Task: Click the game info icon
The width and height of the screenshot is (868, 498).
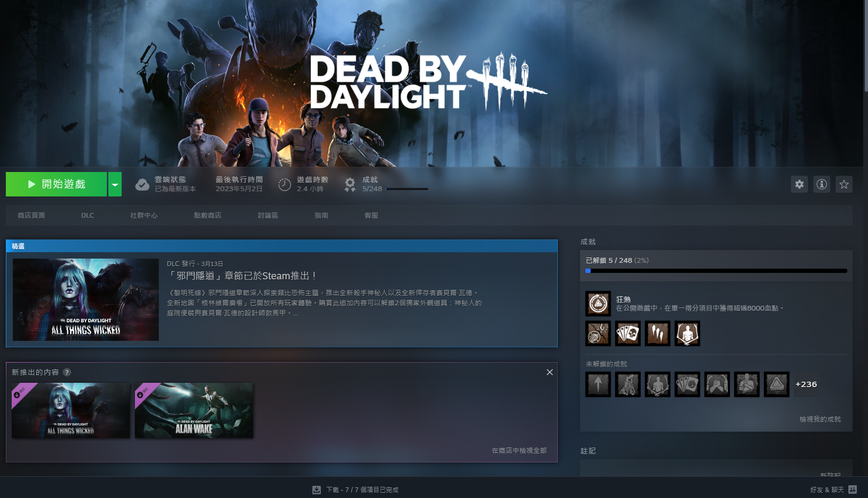Action: [821, 184]
